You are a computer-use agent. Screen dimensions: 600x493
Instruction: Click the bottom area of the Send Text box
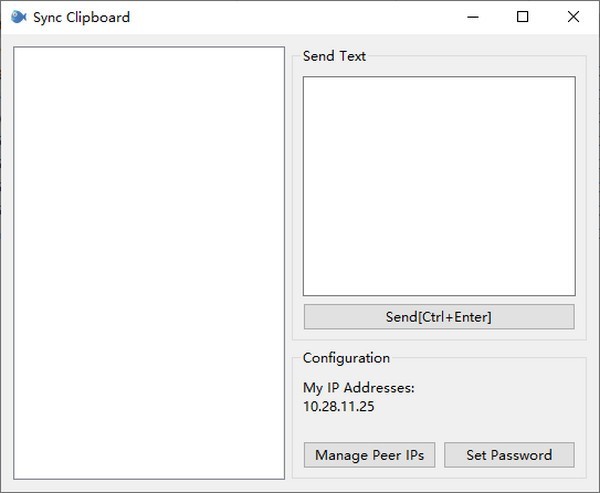pyautogui.click(x=439, y=283)
